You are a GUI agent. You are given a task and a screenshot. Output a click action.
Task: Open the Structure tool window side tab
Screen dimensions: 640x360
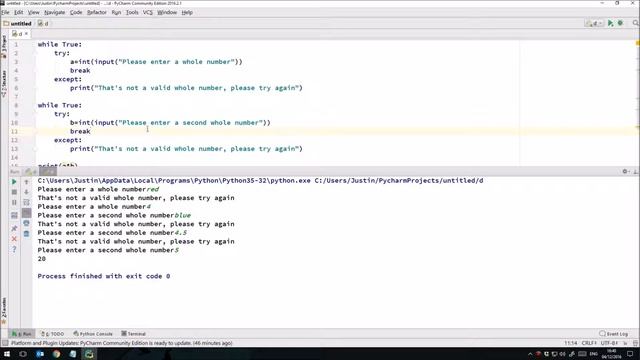4,84
